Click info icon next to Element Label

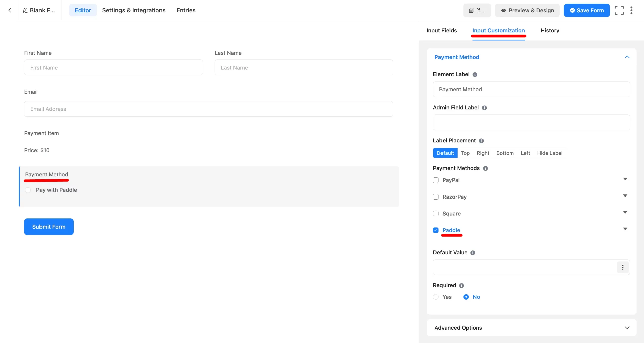(x=475, y=75)
